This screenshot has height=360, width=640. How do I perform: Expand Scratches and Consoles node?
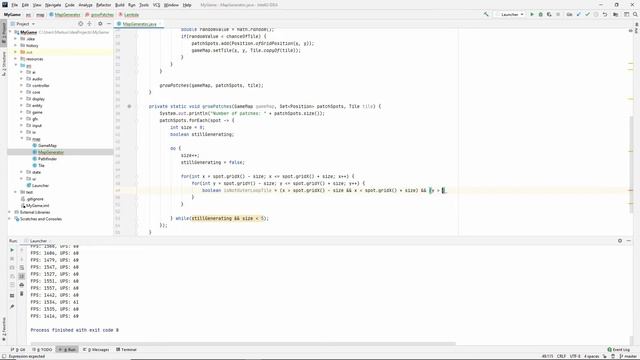click(x=10, y=219)
